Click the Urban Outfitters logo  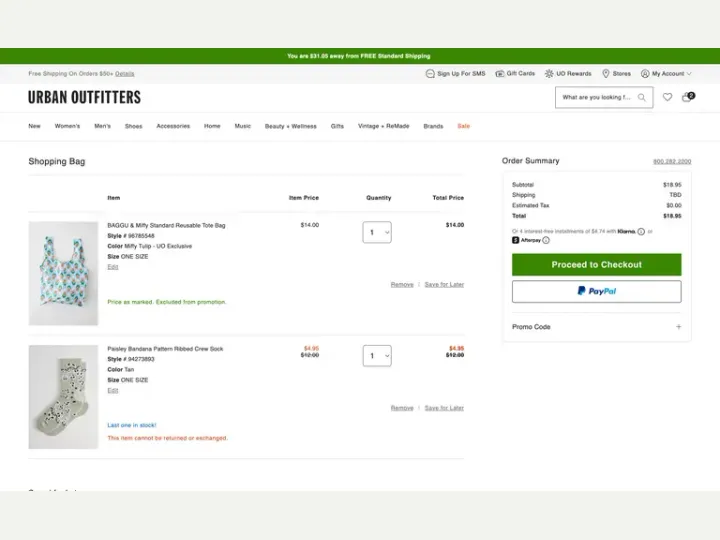click(x=84, y=97)
